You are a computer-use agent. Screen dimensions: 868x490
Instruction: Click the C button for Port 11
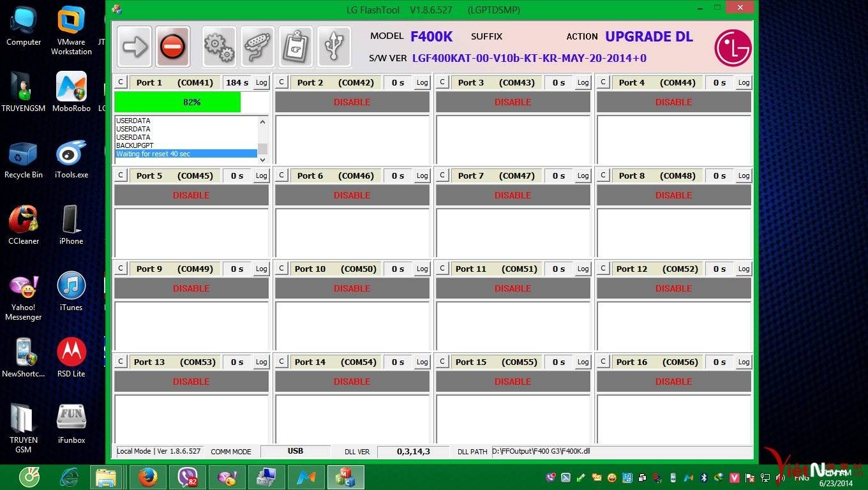[442, 269]
